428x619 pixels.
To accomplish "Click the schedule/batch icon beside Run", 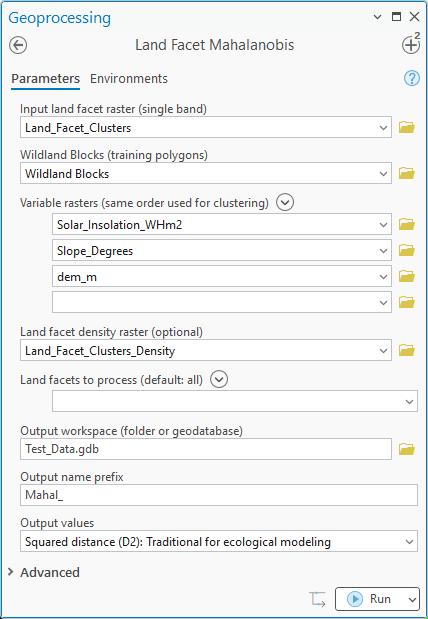I will 317,599.
